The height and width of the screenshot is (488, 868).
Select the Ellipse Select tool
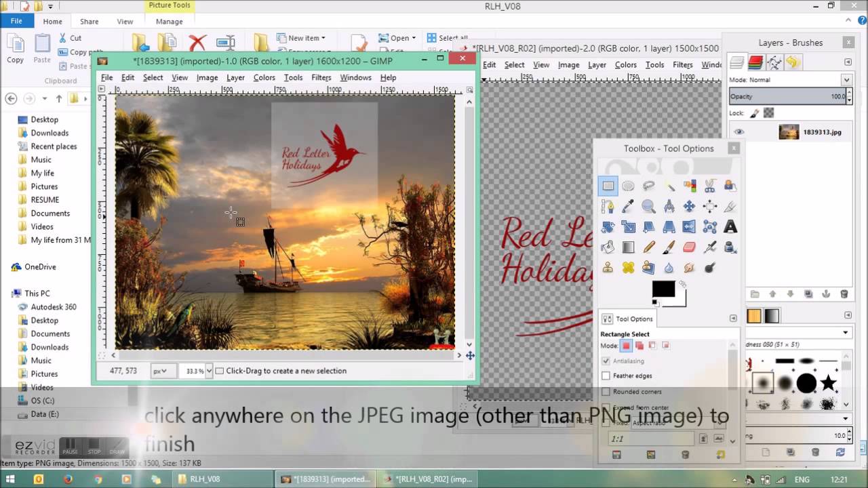(x=629, y=186)
